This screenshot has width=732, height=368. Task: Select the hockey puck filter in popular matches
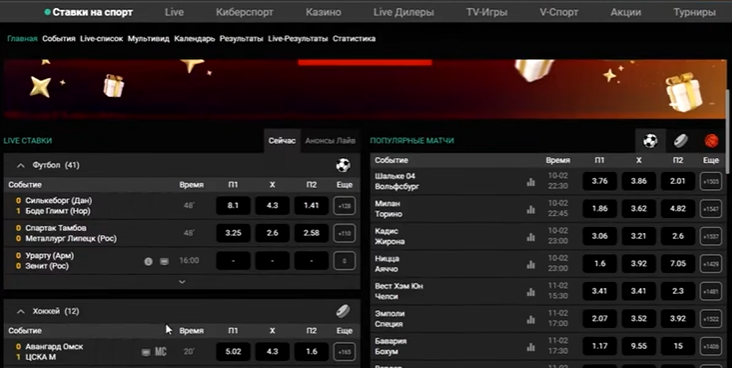681,141
